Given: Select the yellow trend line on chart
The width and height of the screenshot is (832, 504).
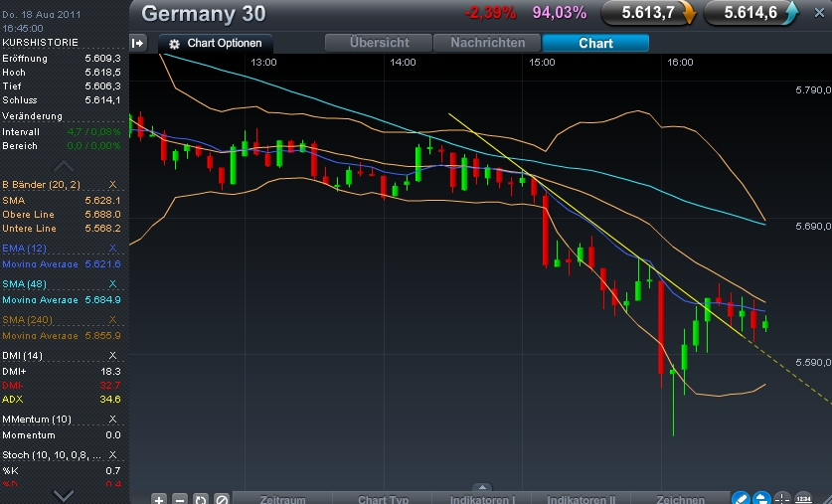Looking at the screenshot, I should (594, 225).
